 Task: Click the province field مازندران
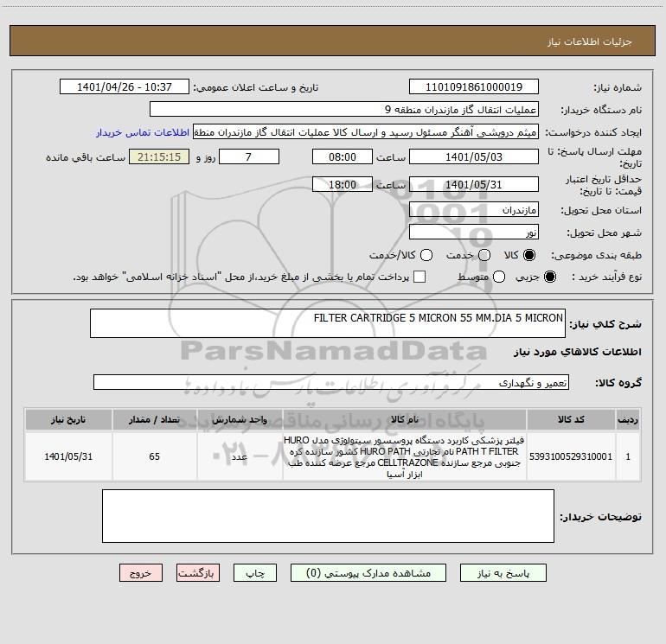474,209
